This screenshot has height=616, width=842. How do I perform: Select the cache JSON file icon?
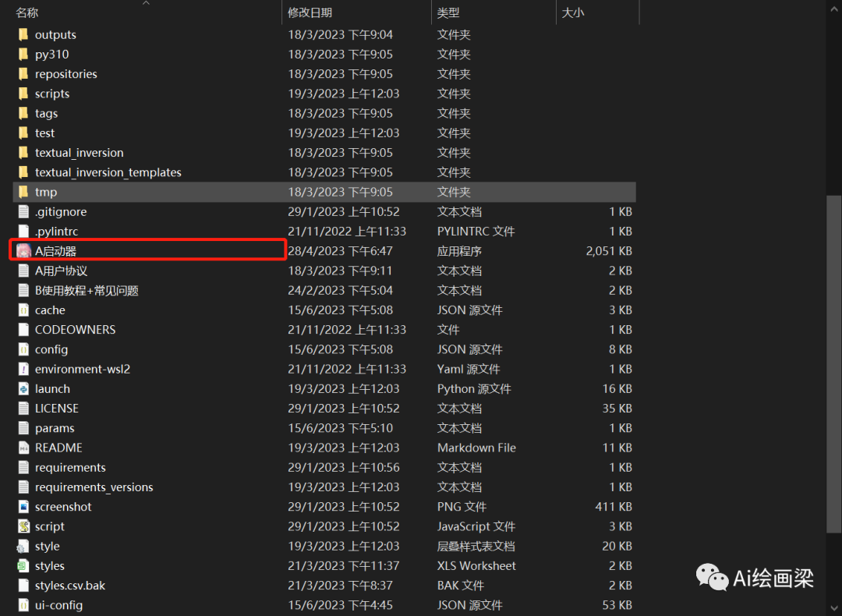(23, 310)
